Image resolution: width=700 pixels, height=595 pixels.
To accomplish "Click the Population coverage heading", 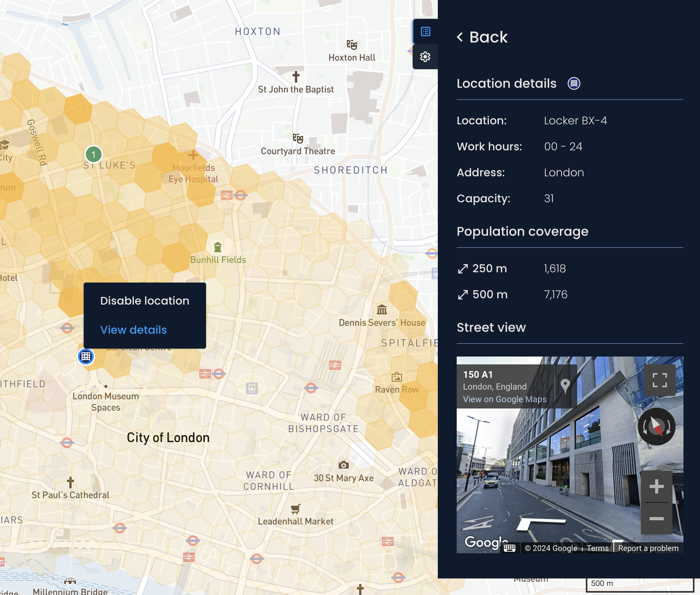I will click(x=522, y=231).
